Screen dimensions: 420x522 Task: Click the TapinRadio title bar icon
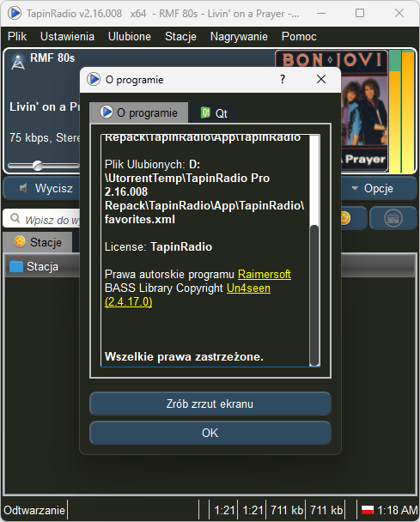coord(15,14)
